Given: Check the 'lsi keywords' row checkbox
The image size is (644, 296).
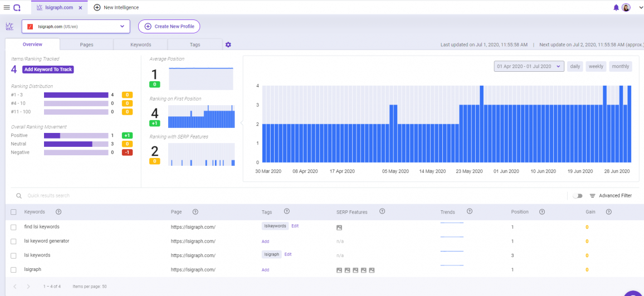Looking at the screenshot, I should 13,255.
